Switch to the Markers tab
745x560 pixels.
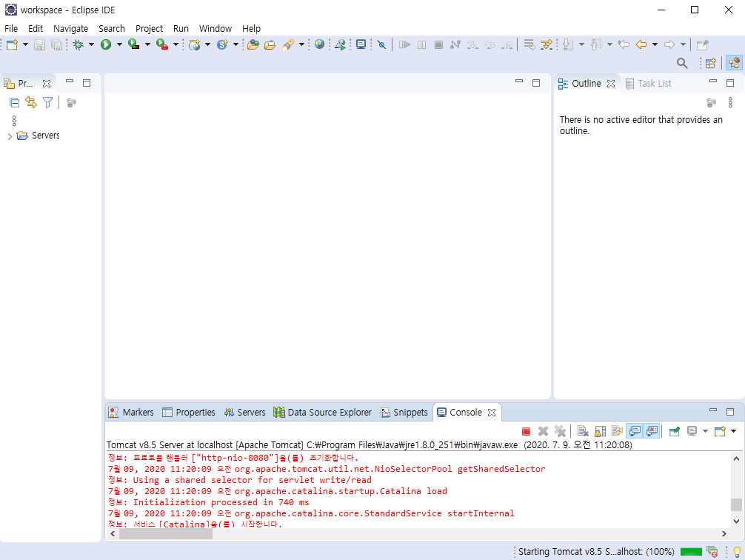point(131,412)
